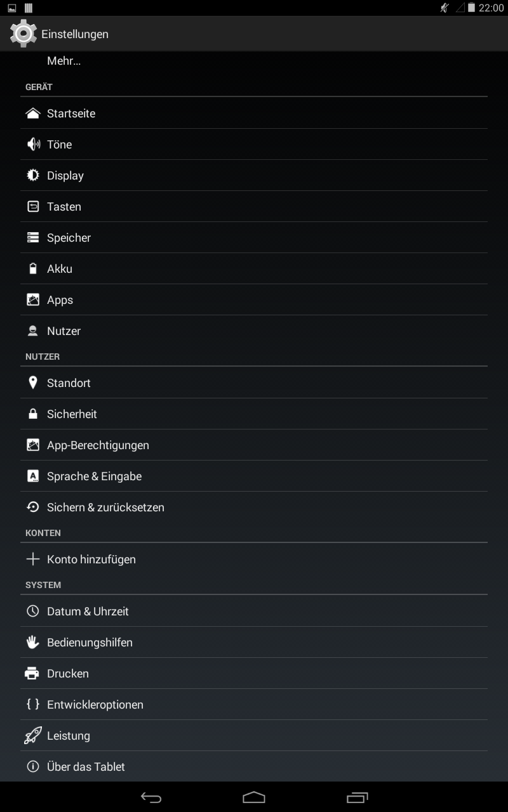Tap the plus icon for Konto hinzufügen
The height and width of the screenshot is (812, 508).
32,560
